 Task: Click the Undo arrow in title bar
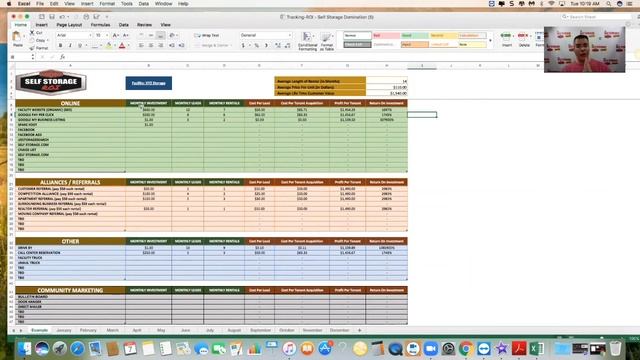(x=62, y=17)
